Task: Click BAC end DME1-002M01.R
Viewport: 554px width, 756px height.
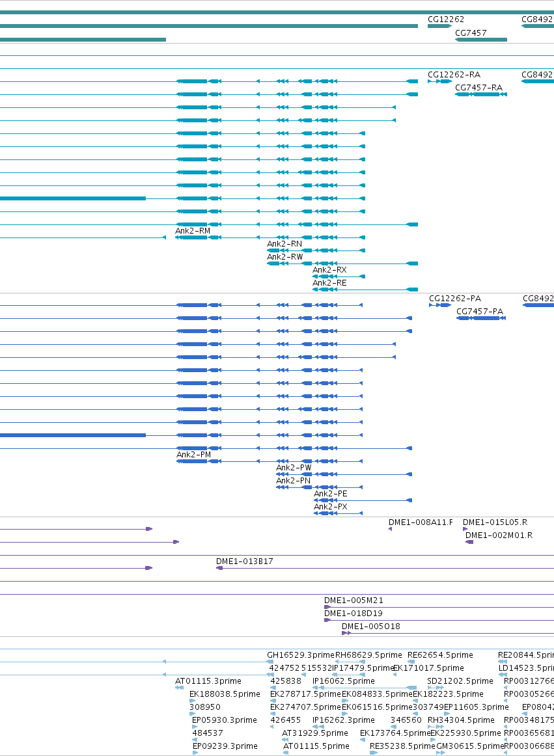Action: 499,535
